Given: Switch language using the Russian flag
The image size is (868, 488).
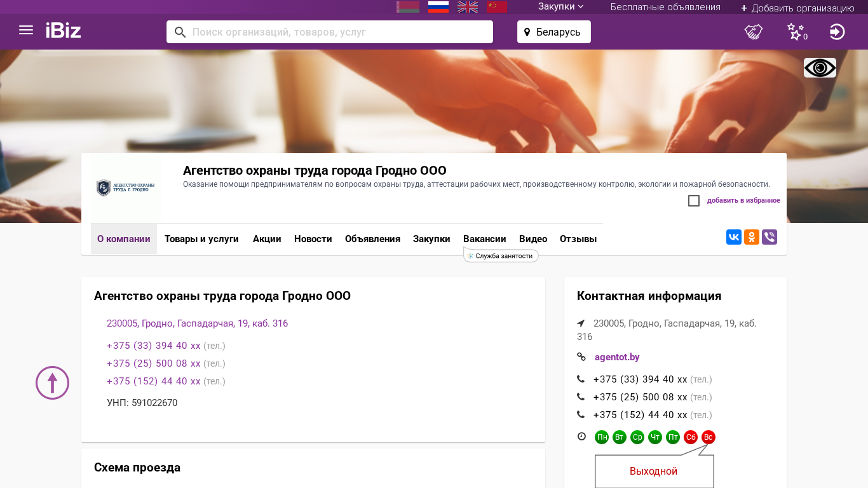Looking at the screenshot, I should (438, 7).
